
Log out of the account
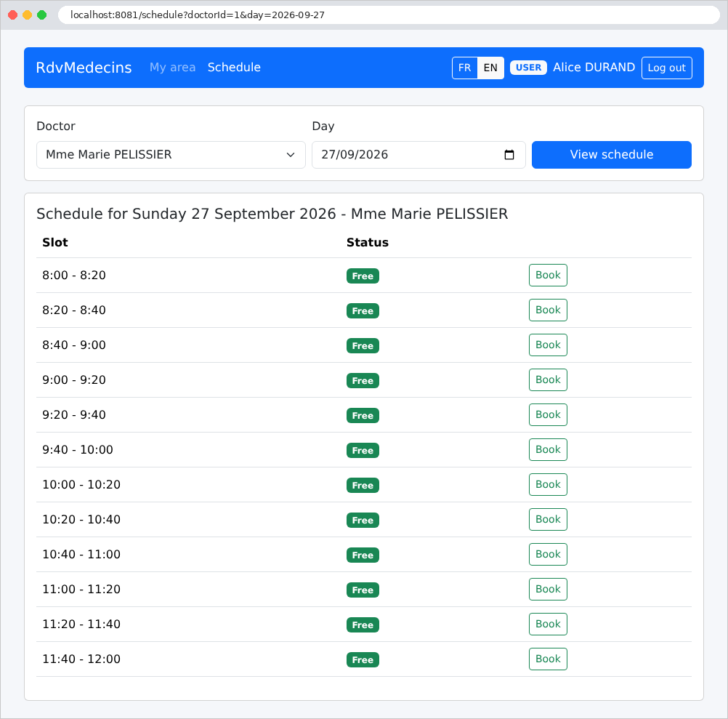[667, 68]
